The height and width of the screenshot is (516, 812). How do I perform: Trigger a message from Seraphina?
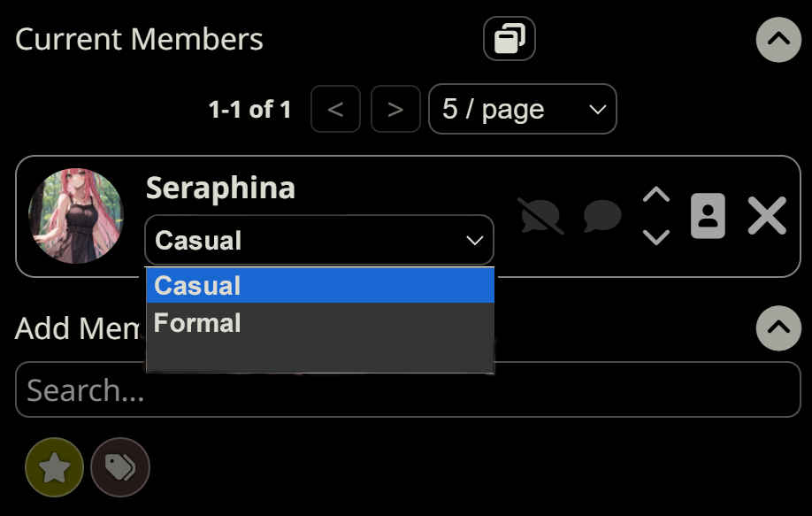601,216
